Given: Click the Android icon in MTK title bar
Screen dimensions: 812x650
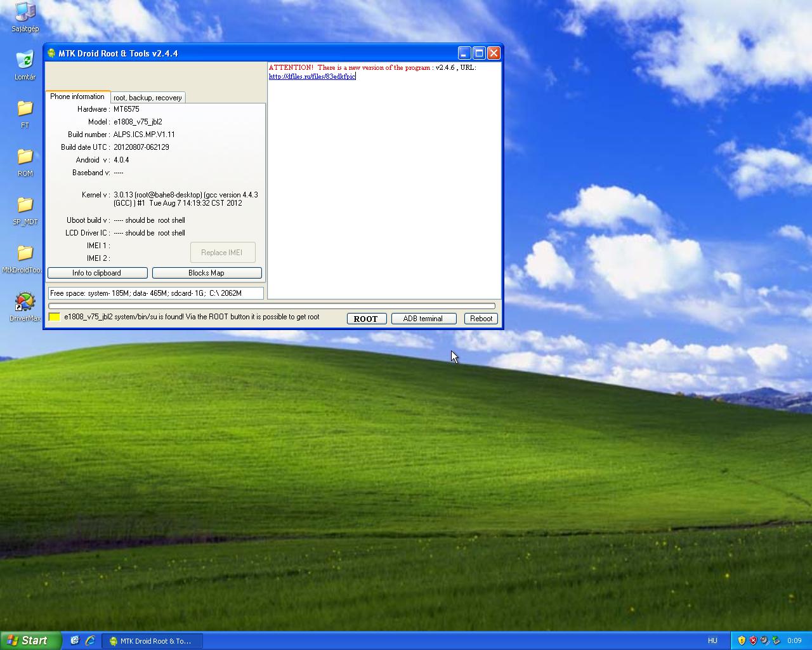Looking at the screenshot, I should 52,53.
